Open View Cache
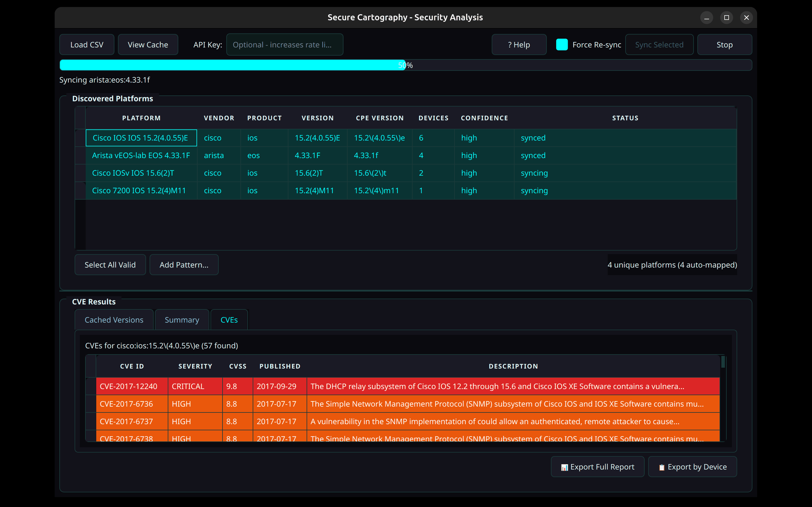 click(x=148, y=44)
